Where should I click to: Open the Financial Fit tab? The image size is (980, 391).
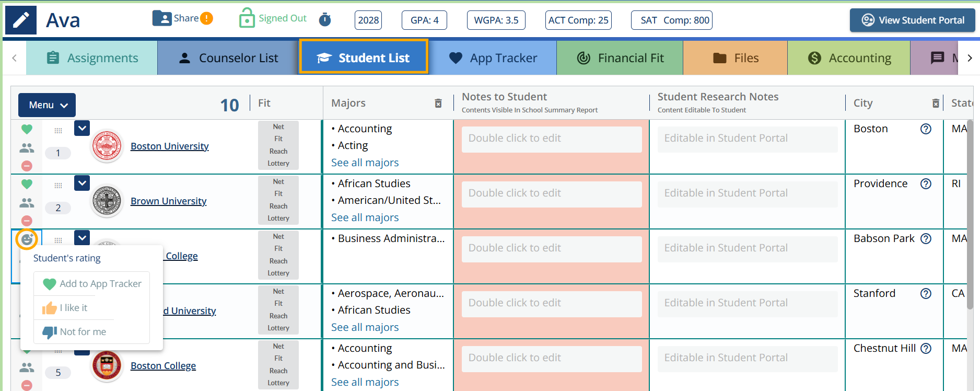tap(620, 58)
